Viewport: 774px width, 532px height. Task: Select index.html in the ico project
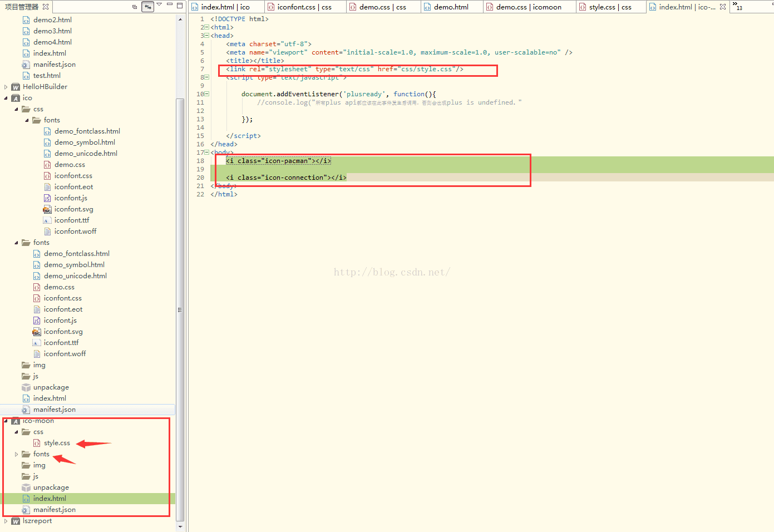tap(50, 398)
